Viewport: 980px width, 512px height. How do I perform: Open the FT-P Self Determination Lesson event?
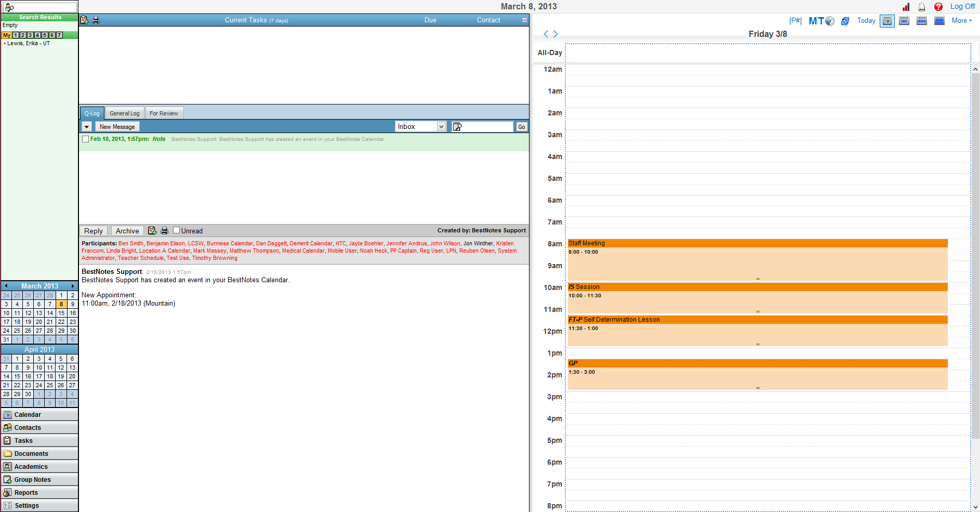[x=758, y=331]
